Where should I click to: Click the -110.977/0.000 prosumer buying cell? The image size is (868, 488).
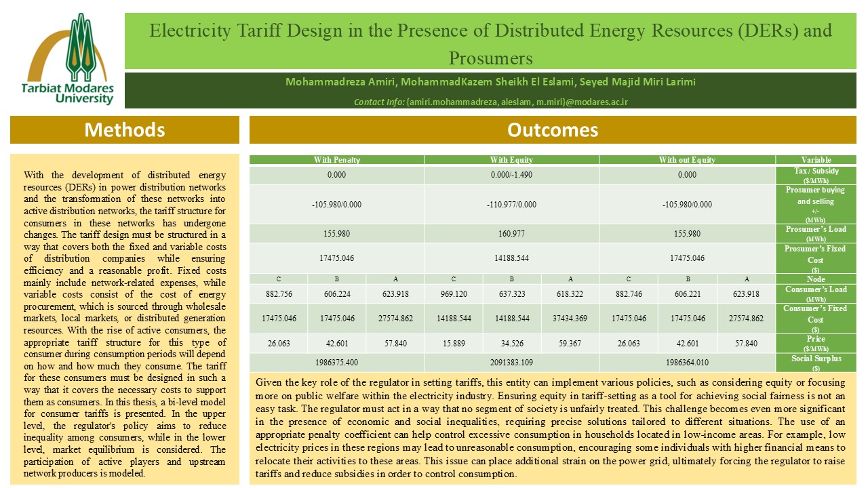pyautogui.click(x=511, y=204)
